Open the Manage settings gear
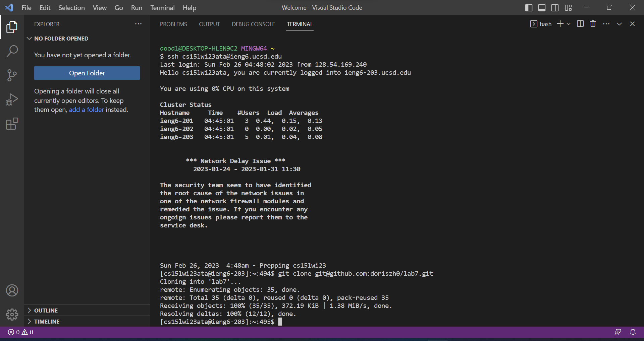The height and width of the screenshot is (341, 644). pyautogui.click(x=12, y=315)
